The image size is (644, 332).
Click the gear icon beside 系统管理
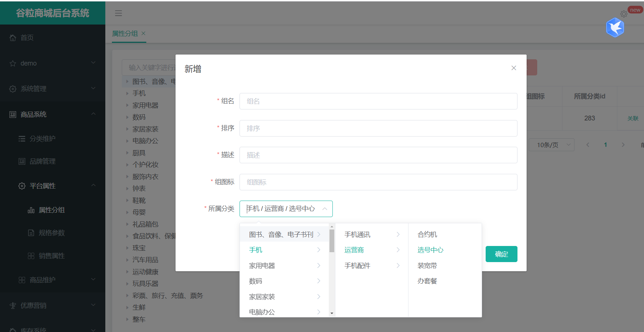13,89
